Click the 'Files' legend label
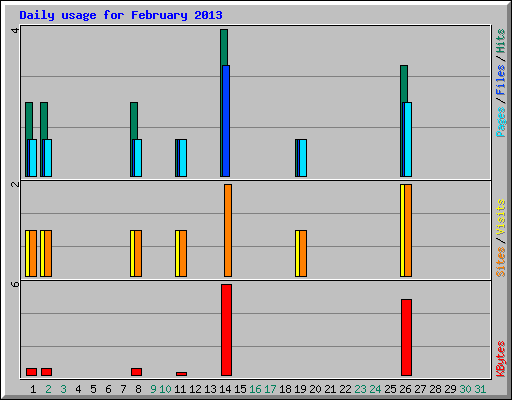Image resolution: width=512 pixels, height=400 pixels. point(500,79)
